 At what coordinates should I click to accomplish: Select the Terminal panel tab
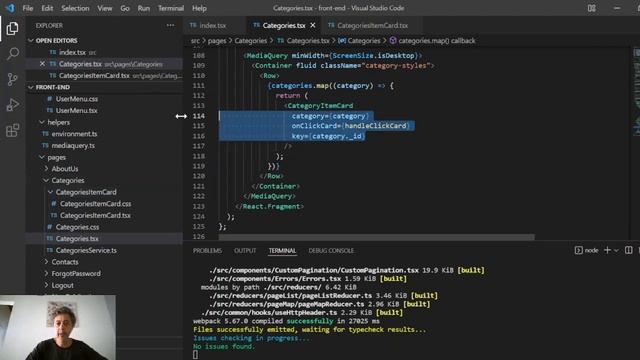click(x=282, y=251)
